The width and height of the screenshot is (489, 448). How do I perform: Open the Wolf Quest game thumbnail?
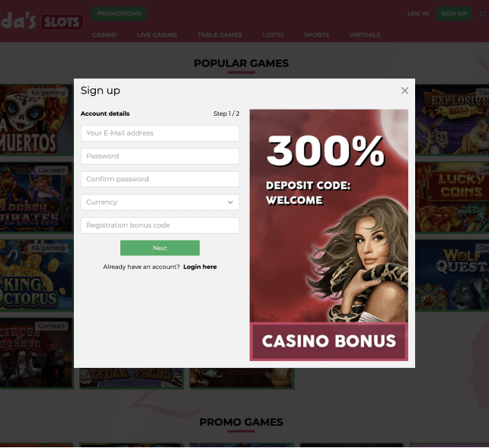tap(452, 275)
